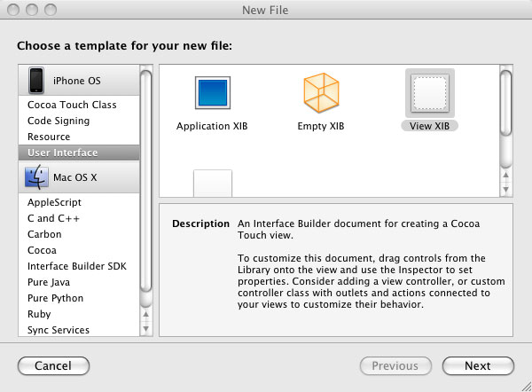The height and width of the screenshot is (392, 532).
Task: Select the Empty XIB cube icon
Action: [321, 92]
